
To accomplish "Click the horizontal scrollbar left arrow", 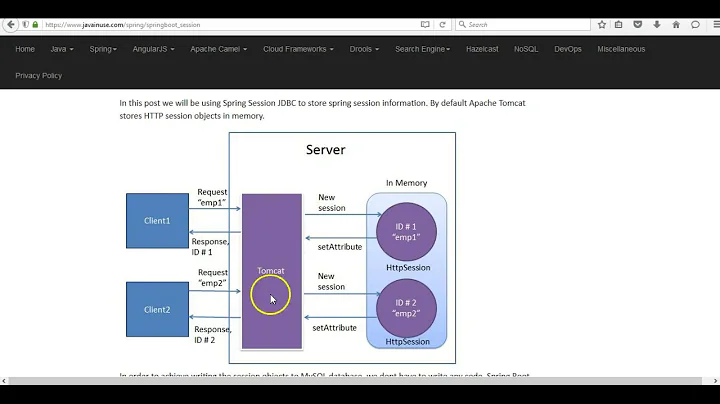I will point(4,381).
